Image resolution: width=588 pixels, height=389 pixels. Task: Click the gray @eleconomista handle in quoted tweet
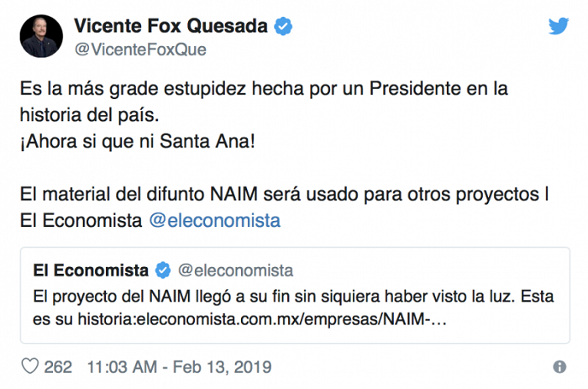(x=235, y=270)
